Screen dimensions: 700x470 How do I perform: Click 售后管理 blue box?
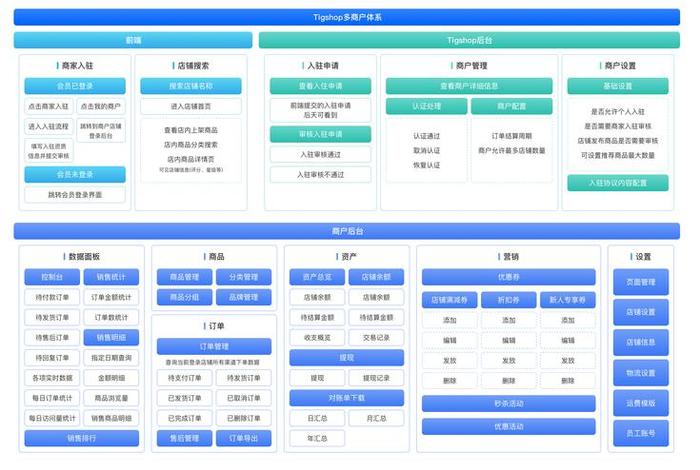click(x=184, y=438)
